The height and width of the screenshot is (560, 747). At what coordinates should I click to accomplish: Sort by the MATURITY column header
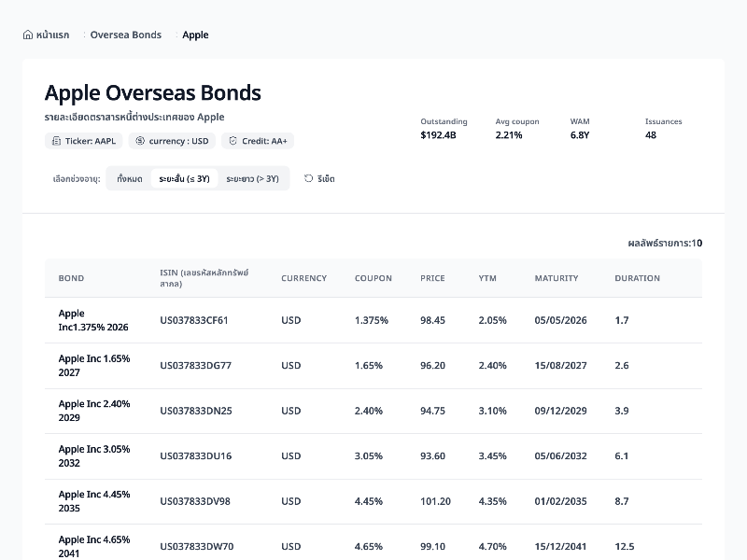tap(557, 278)
